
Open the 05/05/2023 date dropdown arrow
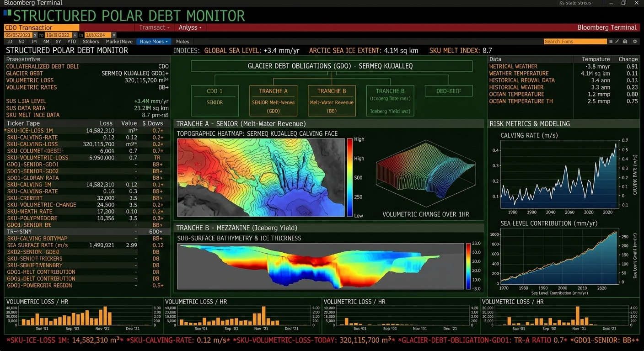tap(35, 35)
